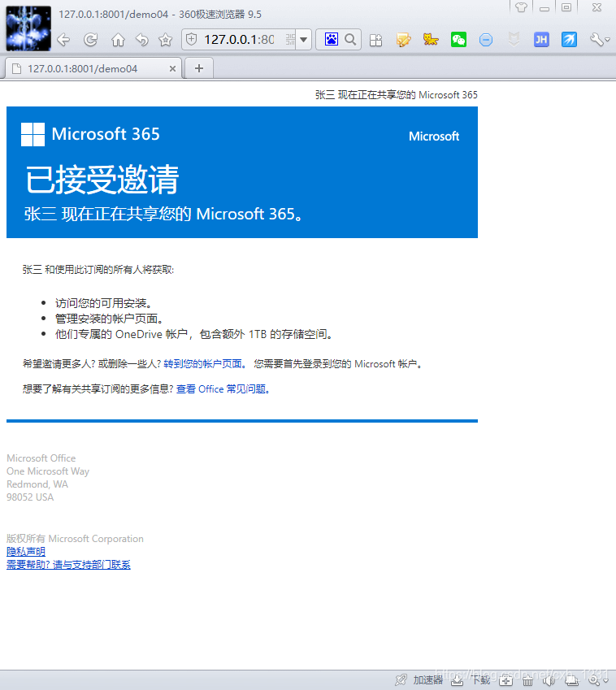Open the QR code icon in address bar
This screenshot has height=690, width=616.
[290, 40]
